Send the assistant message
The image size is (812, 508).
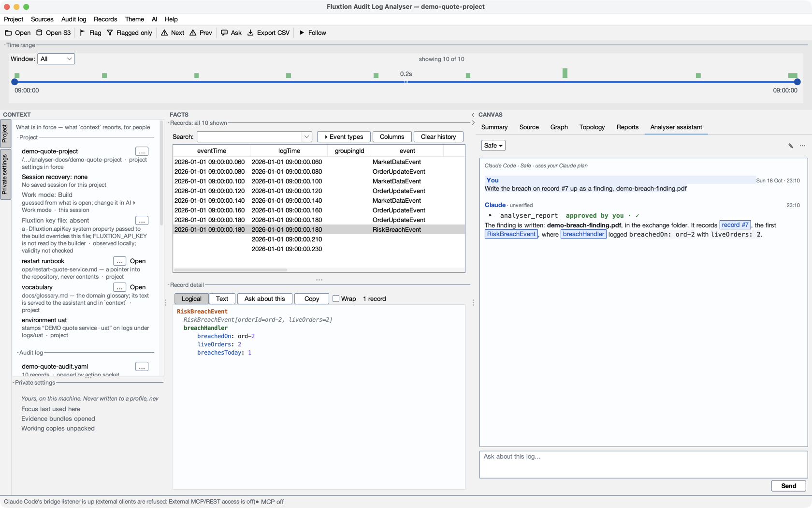click(x=788, y=486)
